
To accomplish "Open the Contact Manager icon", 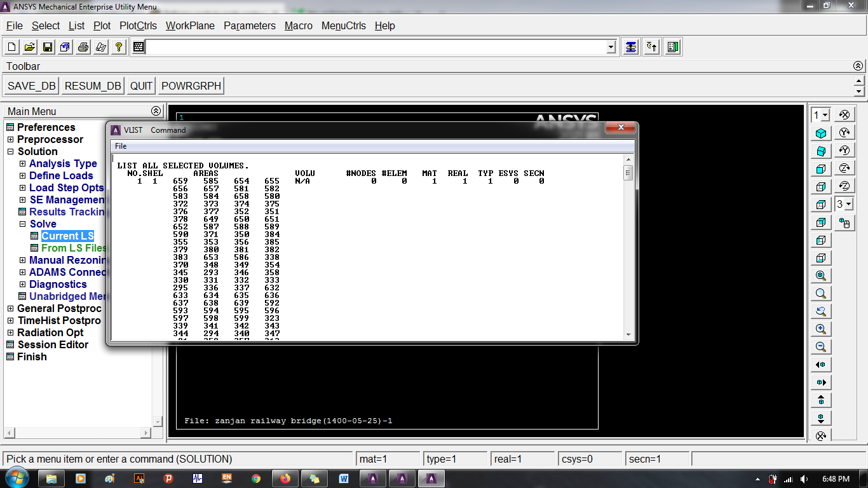I will click(x=674, y=47).
